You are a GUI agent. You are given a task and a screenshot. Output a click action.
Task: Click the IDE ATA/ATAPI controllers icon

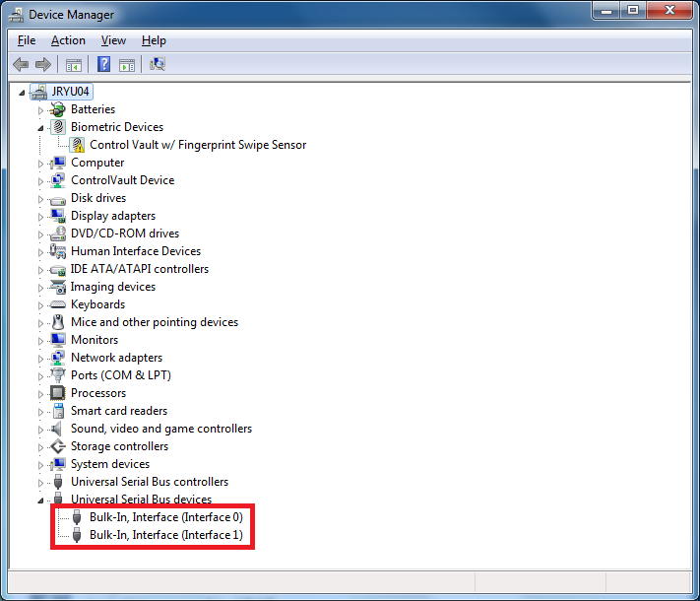[x=57, y=270]
